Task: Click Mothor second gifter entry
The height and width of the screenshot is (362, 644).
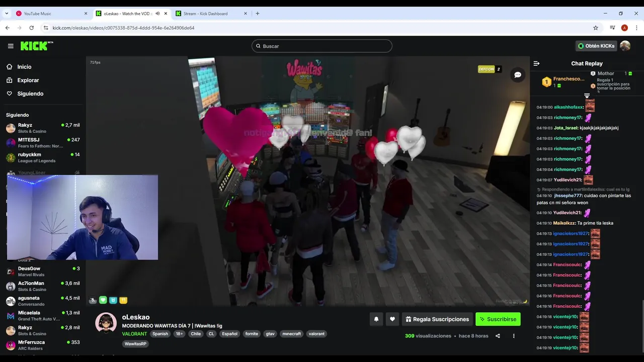Action: click(611, 73)
